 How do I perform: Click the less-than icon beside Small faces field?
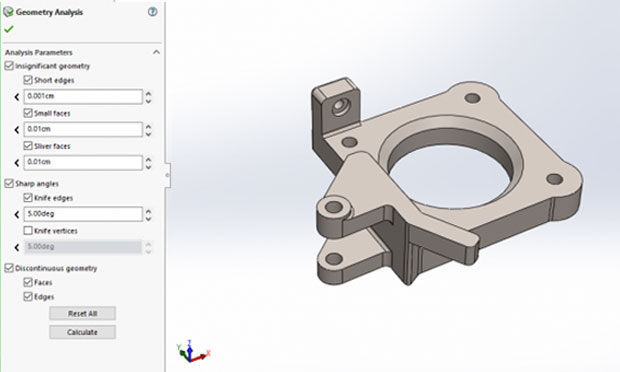tap(17, 130)
